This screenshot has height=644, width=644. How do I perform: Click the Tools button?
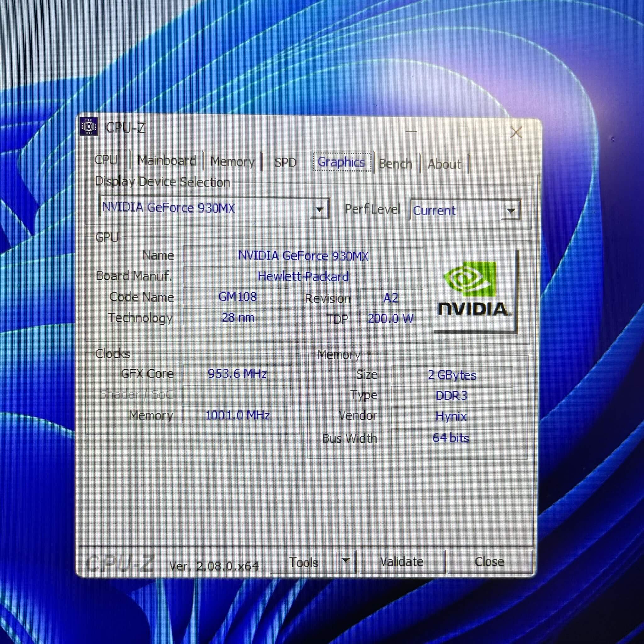(304, 562)
